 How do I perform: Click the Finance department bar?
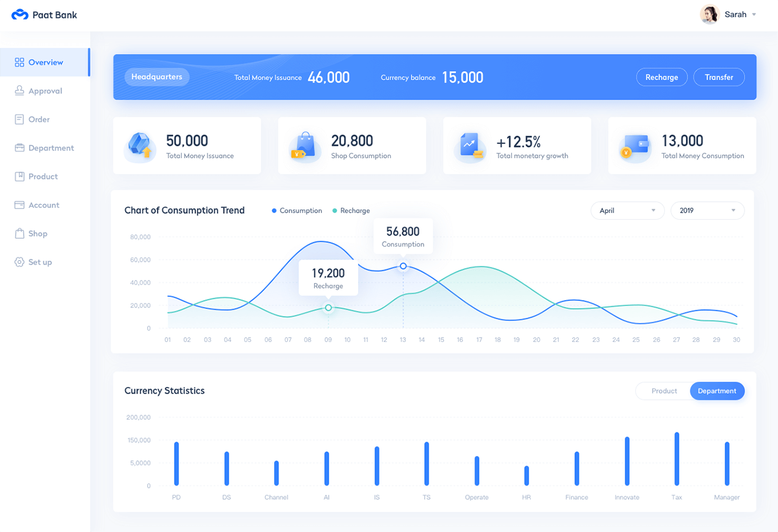[577, 468]
